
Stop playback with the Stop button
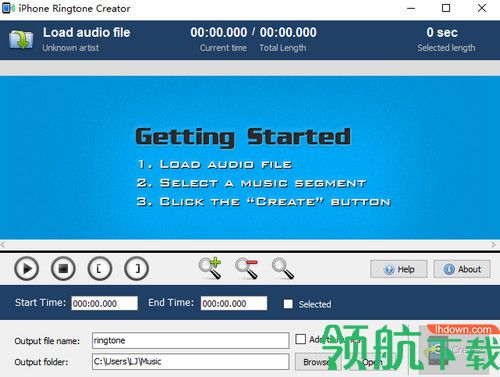[63, 268]
